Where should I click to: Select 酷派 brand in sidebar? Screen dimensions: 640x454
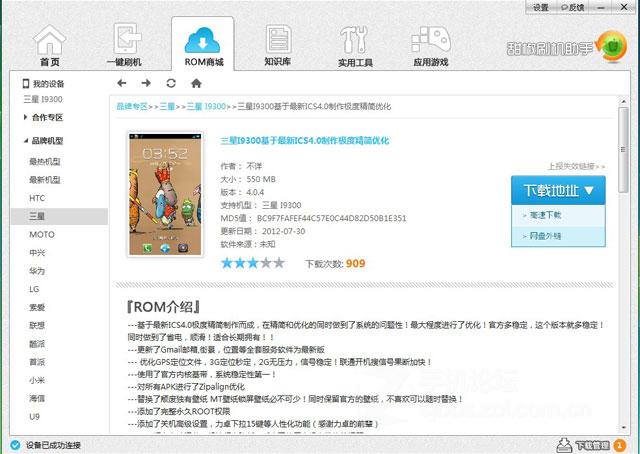click(x=37, y=344)
